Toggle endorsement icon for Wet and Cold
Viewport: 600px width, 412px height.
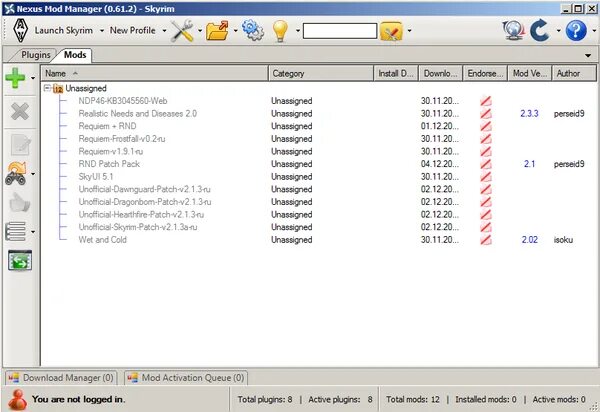click(x=486, y=240)
